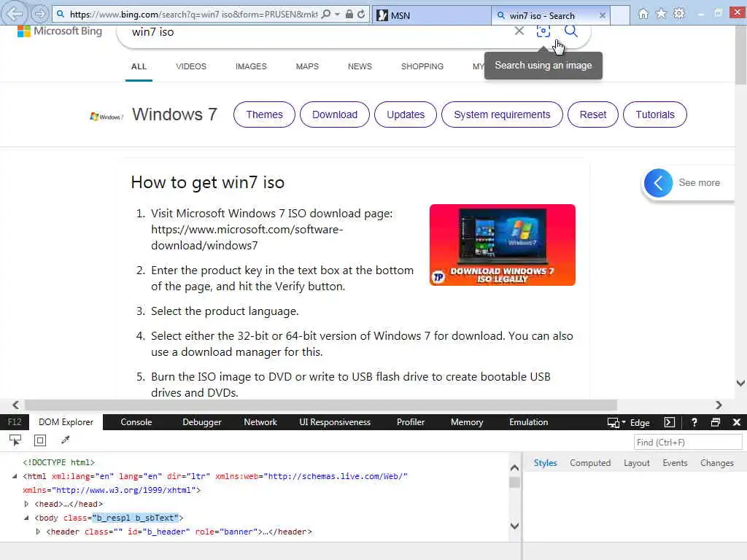Open developer tools help question mark
The image size is (747, 560).
tap(694, 422)
